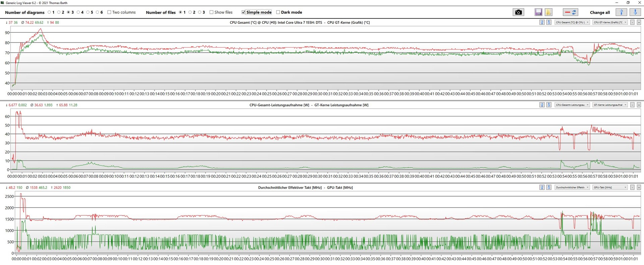Viewport: 644px width, 265px height.
Task: Click the red line refresh swap icon
Action: [x=570, y=12]
